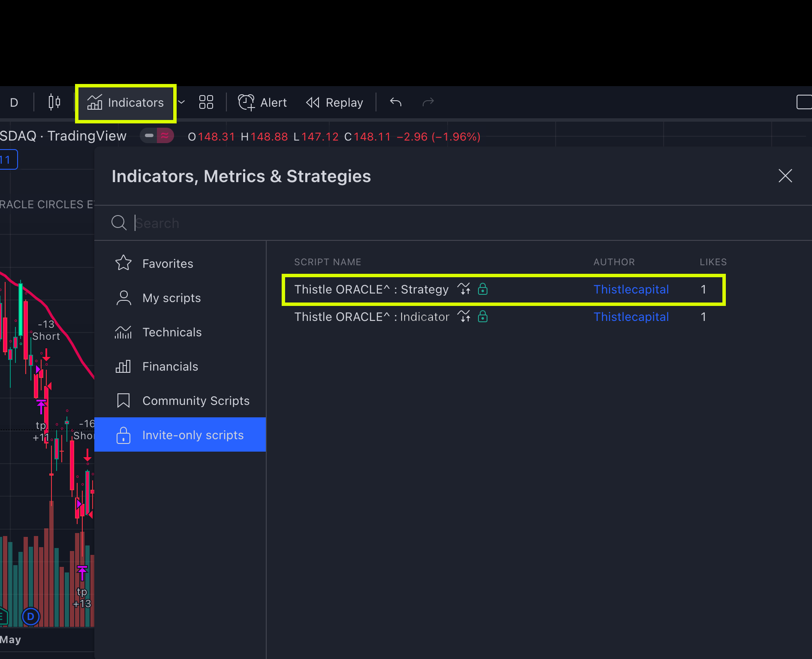Select the Invite-only scripts category
Viewport: 812px width, 659px height.
180,434
